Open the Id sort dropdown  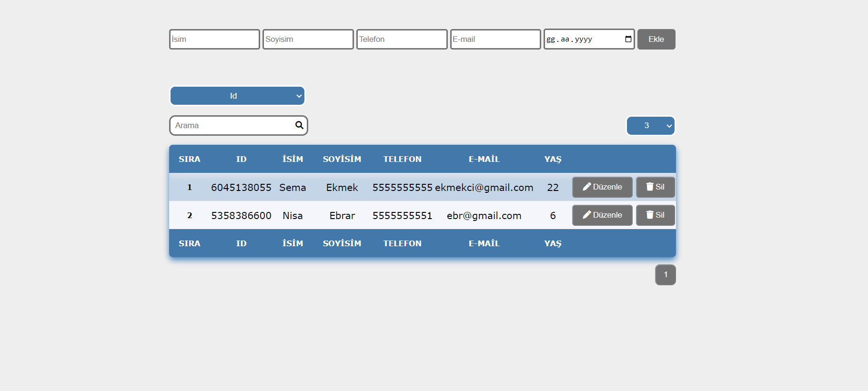(237, 96)
